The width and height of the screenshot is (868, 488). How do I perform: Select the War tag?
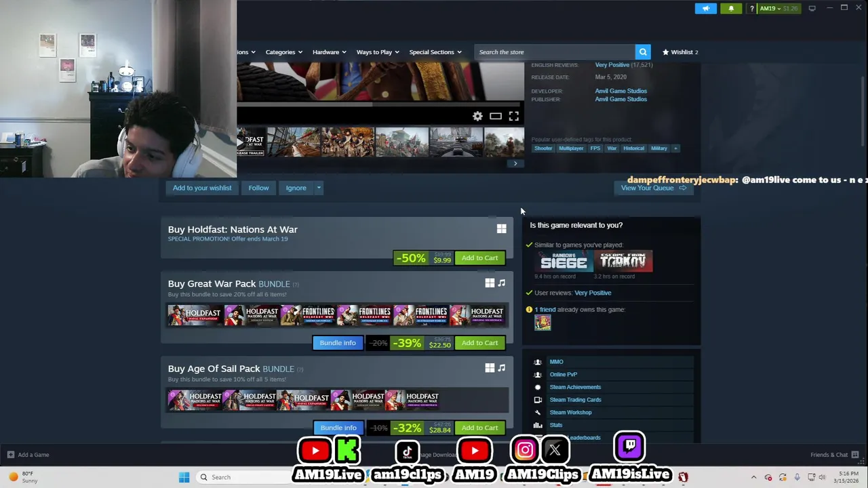612,148
